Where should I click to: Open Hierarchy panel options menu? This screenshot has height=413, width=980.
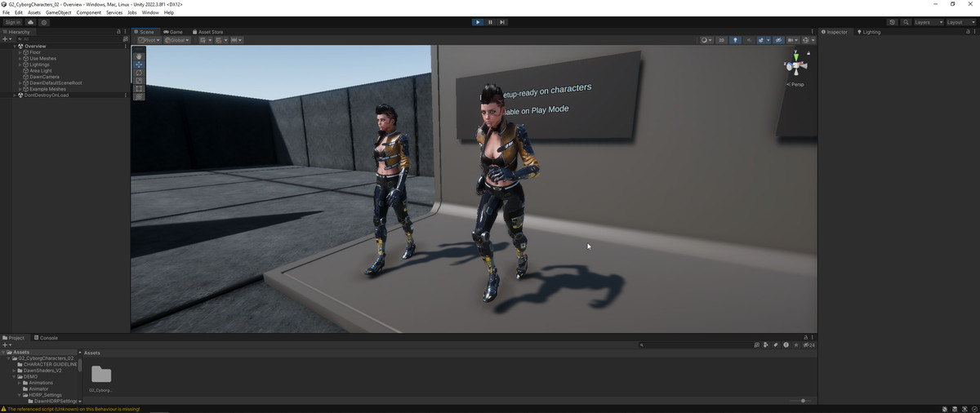click(126, 32)
